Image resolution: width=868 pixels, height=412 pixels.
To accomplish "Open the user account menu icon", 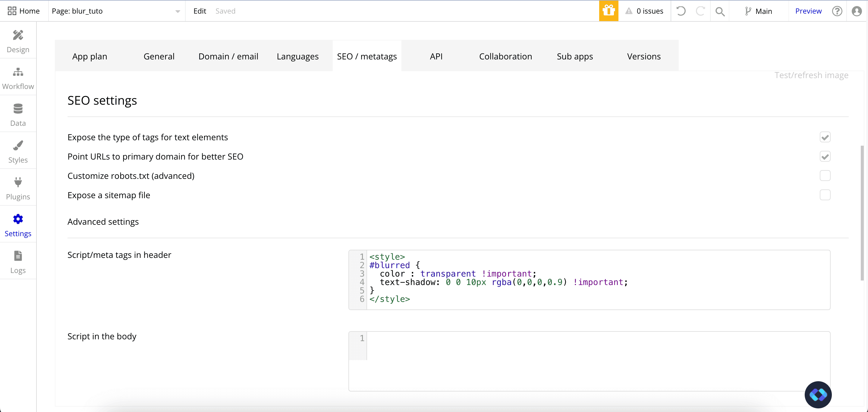I will 856,11.
